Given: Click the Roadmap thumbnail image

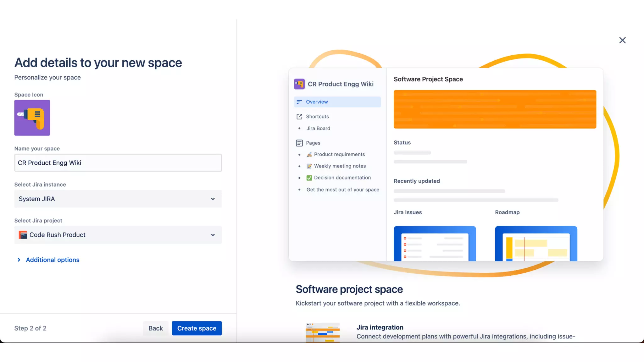Looking at the screenshot, I should pyautogui.click(x=536, y=243).
